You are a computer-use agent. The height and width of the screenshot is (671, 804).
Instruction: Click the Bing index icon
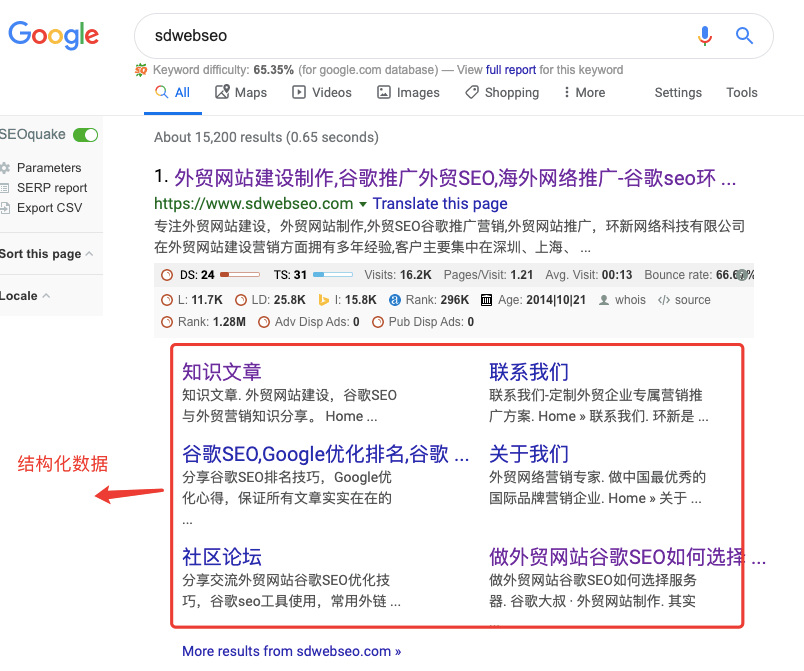(x=323, y=300)
